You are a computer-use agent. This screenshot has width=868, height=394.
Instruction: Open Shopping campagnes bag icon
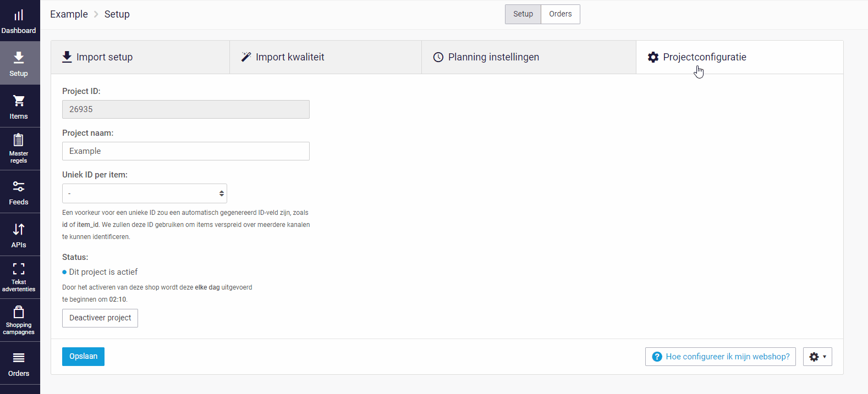click(19, 312)
